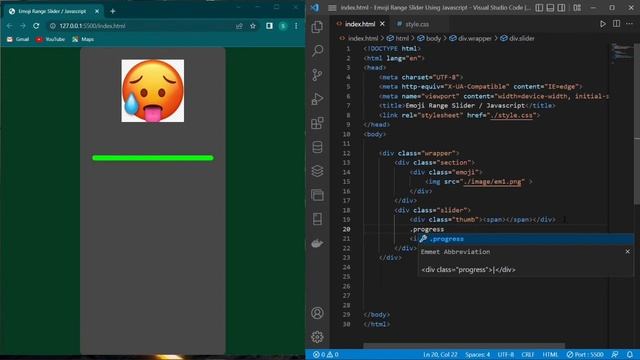Open the stacked layers icon in activity bar

pyautogui.click(x=318, y=171)
